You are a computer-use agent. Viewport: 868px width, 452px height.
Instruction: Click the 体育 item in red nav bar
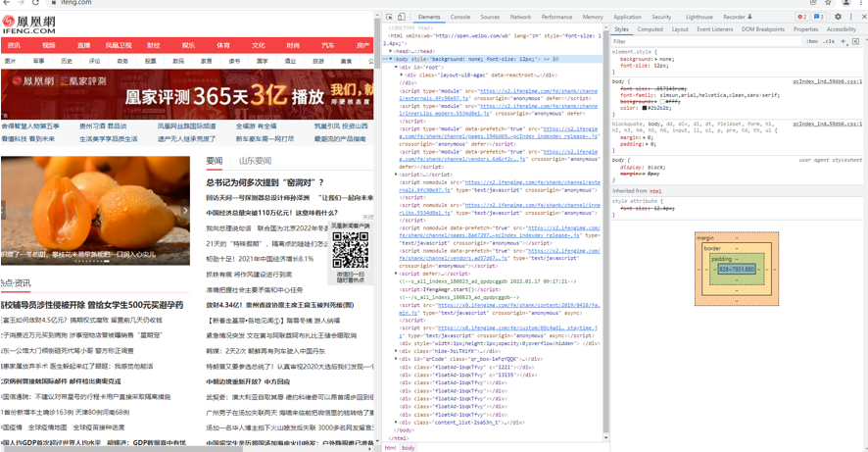pos(223,45)
